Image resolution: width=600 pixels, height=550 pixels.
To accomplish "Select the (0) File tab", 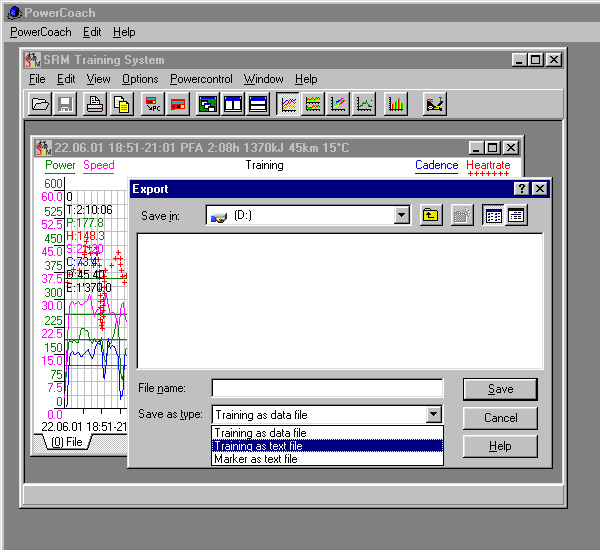I will point(67,442).
